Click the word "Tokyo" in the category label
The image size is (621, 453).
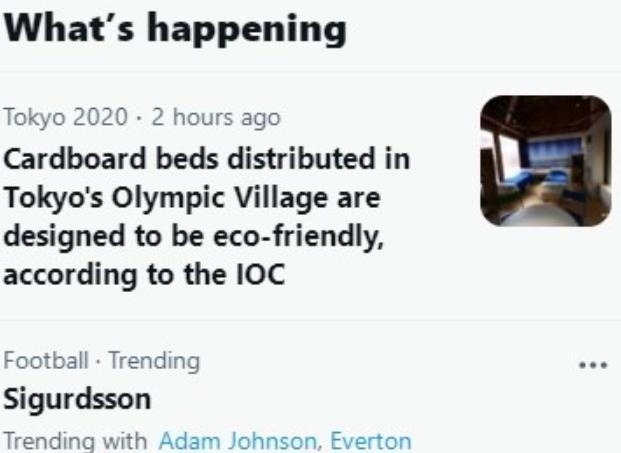pyautogui.click(x=32, y=119)
